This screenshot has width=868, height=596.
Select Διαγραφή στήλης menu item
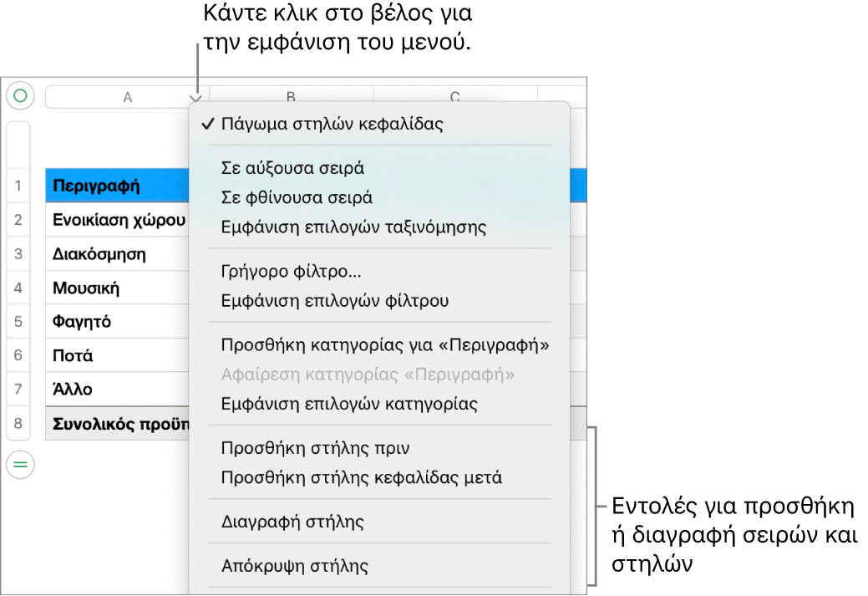point(292,522)
